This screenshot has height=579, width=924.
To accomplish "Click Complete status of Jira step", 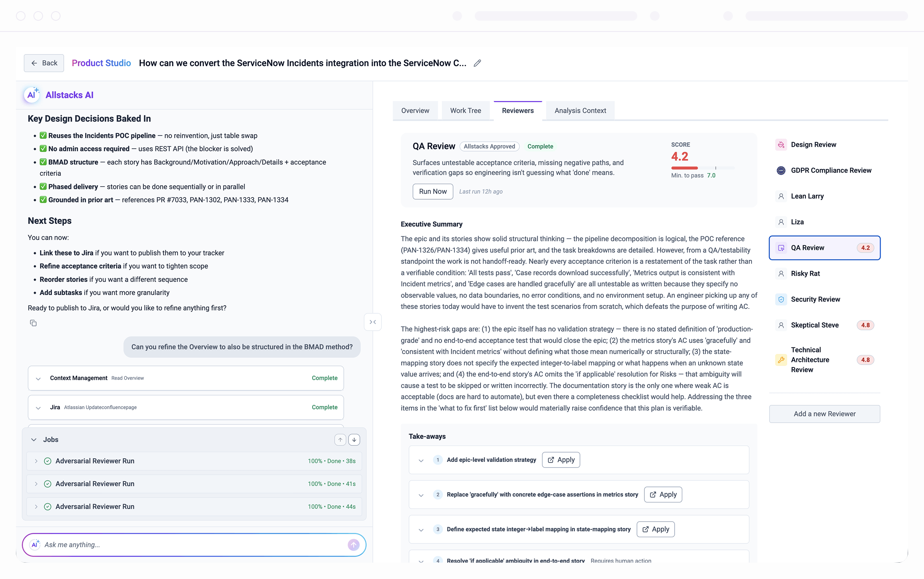I will click(324, 407).
